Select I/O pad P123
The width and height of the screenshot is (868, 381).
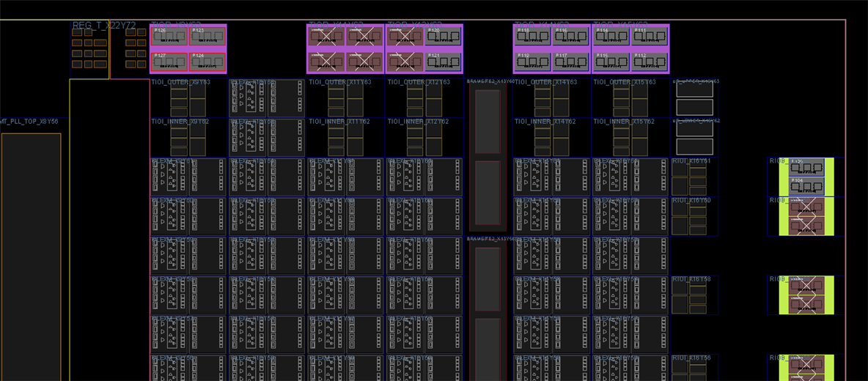click(207, 37)
